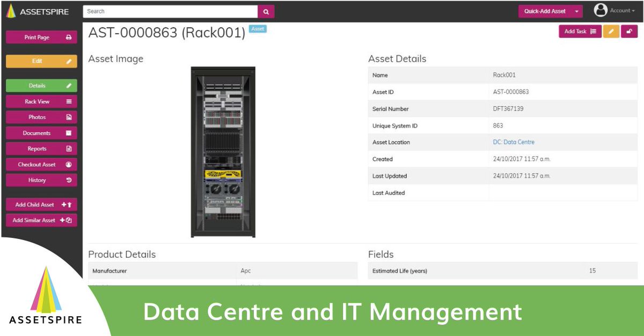Screen dimensions: 644x336
Task: Click the orange Edit sidebar button
Action: 41,61
